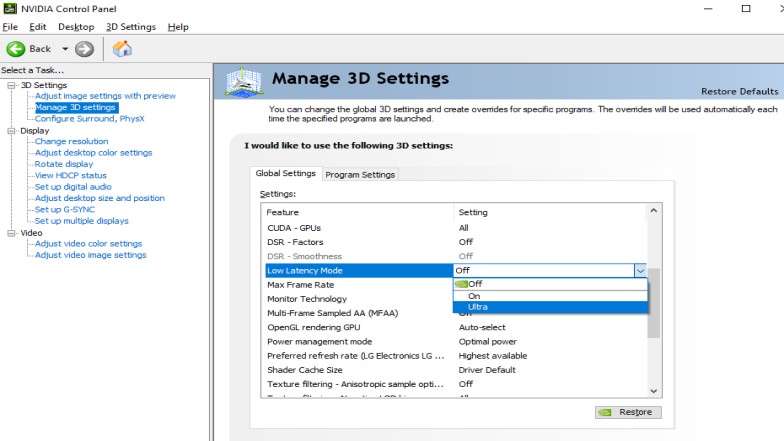The image size is (784, 441).
Task: Click the settings list scroll down arrow
Action: pos(654,391)
